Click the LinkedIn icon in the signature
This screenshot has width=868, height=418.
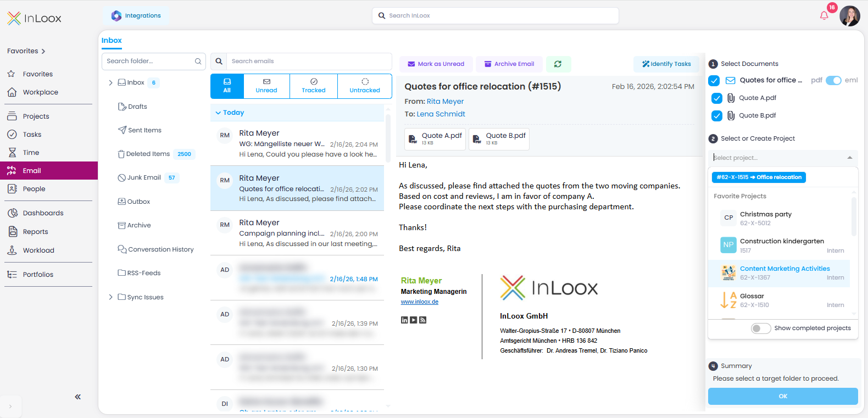click(x=404, y=320)
